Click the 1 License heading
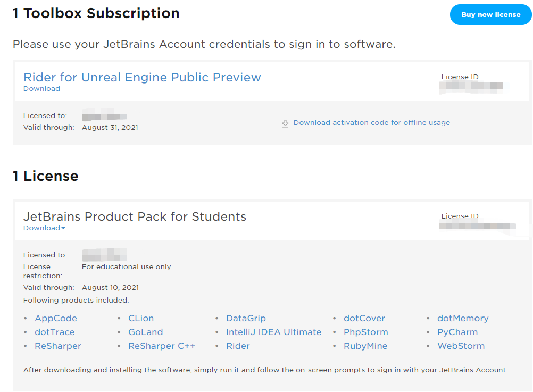The height and width of the screenshot is (392, 533). (x=46, y=176)
